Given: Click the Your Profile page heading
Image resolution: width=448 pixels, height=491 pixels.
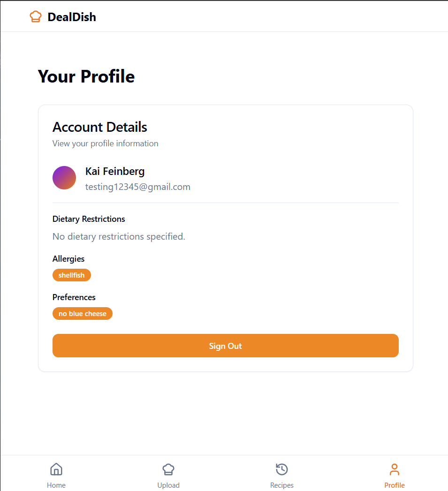Looking at the screenshot, I should [x=86, y=76].
